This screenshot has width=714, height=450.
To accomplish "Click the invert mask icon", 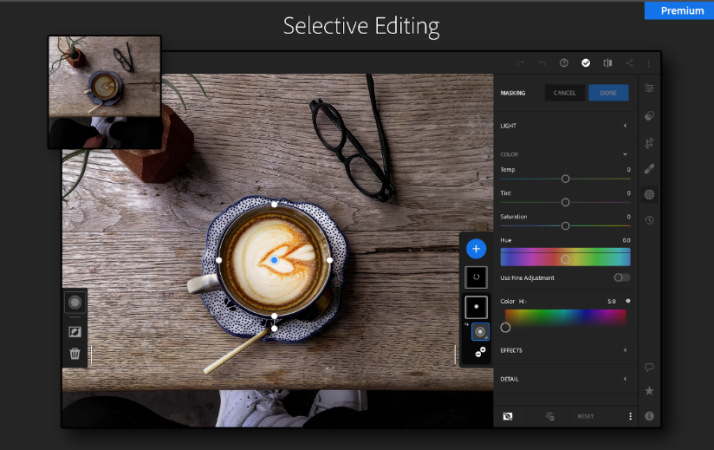I will pos(74,331).
